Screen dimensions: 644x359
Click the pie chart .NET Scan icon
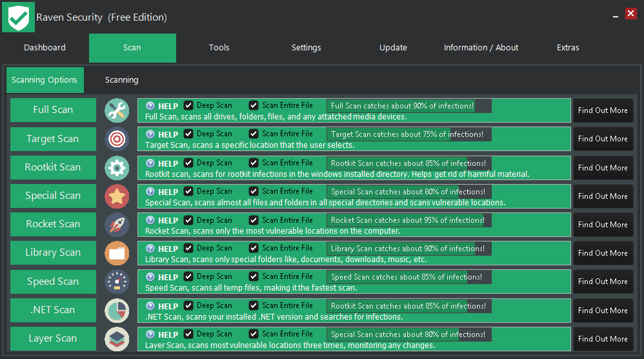(x=117, y=310)
